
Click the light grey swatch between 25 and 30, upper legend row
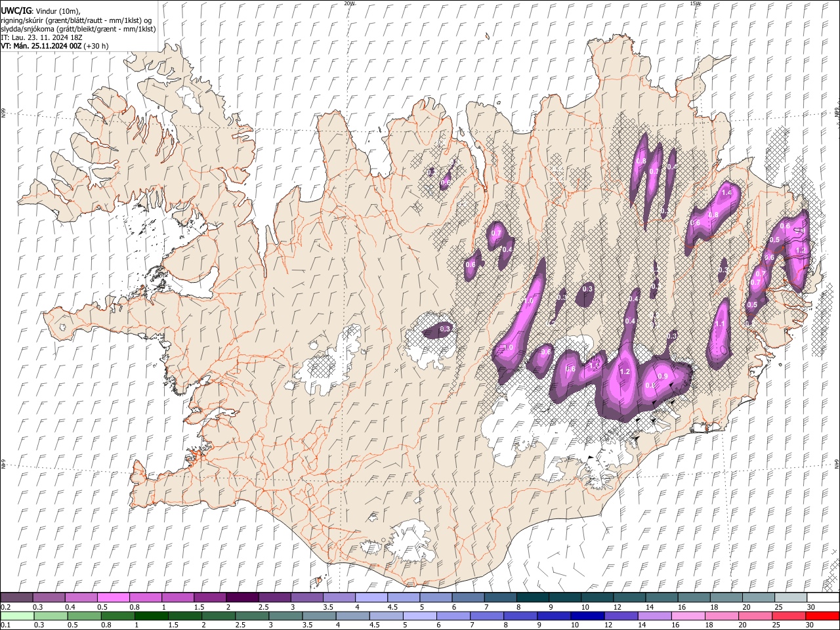tap(790, 598)
